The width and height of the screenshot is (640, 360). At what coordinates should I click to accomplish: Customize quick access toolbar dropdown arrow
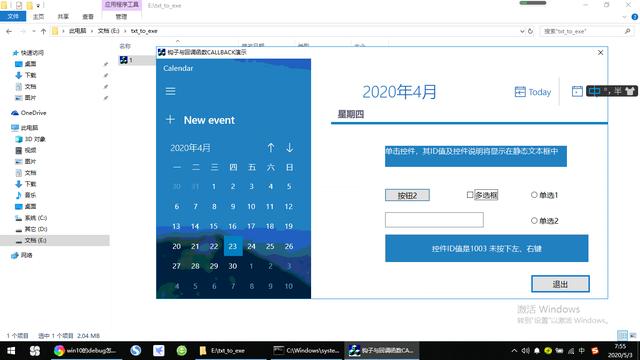pos(38,6)
